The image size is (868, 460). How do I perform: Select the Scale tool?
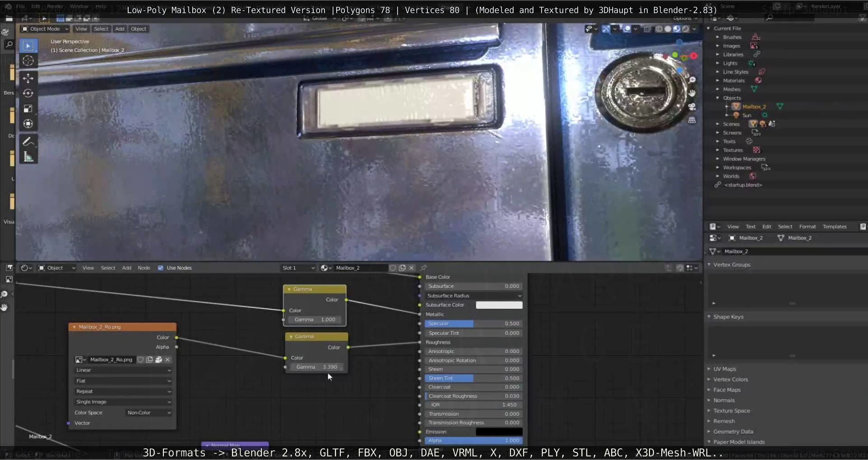pyautogui.click(x=28, y=108)
